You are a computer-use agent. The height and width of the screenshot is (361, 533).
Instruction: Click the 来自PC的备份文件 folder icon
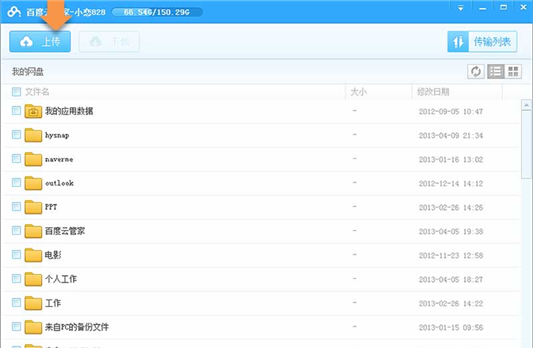(x=33, y=327)
